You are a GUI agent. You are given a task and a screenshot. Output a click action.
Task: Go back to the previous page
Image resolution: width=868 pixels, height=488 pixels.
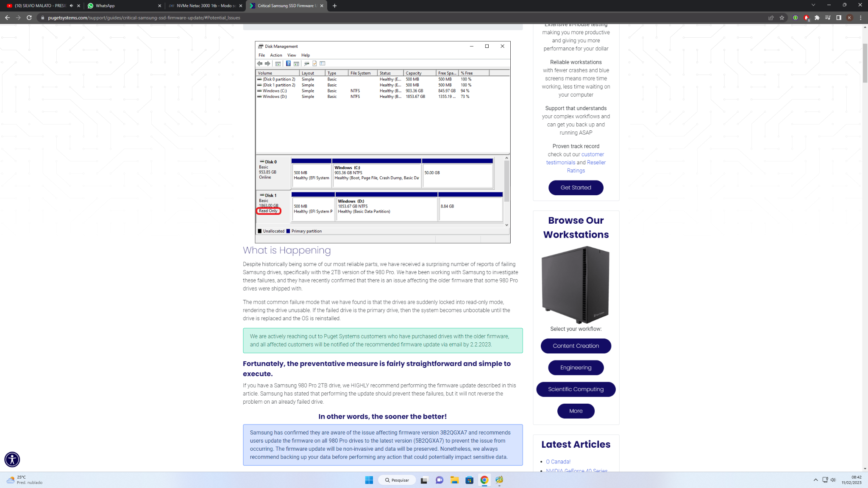coord(7,18)
